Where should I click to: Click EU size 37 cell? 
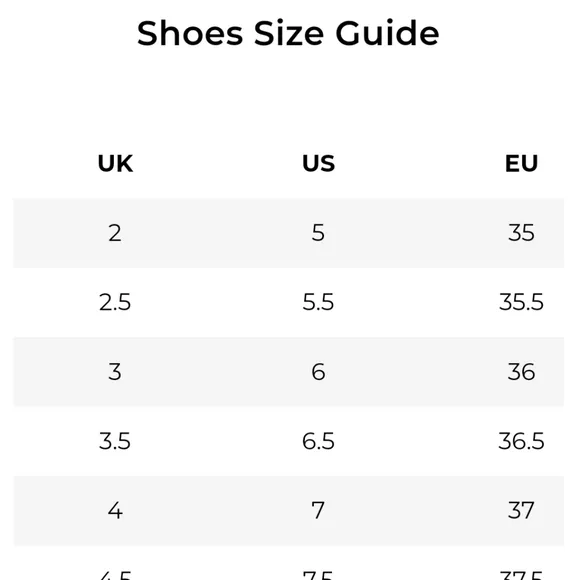(x=521, y=510)
